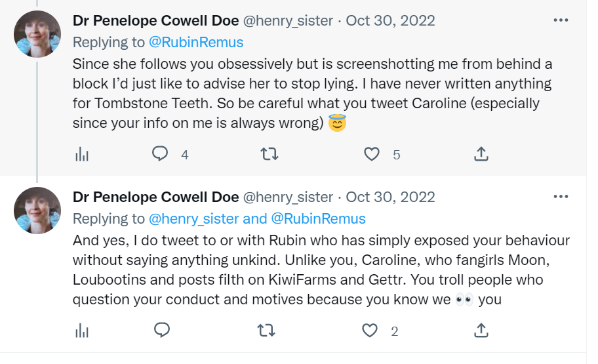Reply to the second tweet
This screenshot has width=598, height=364.
click(161, 331)
